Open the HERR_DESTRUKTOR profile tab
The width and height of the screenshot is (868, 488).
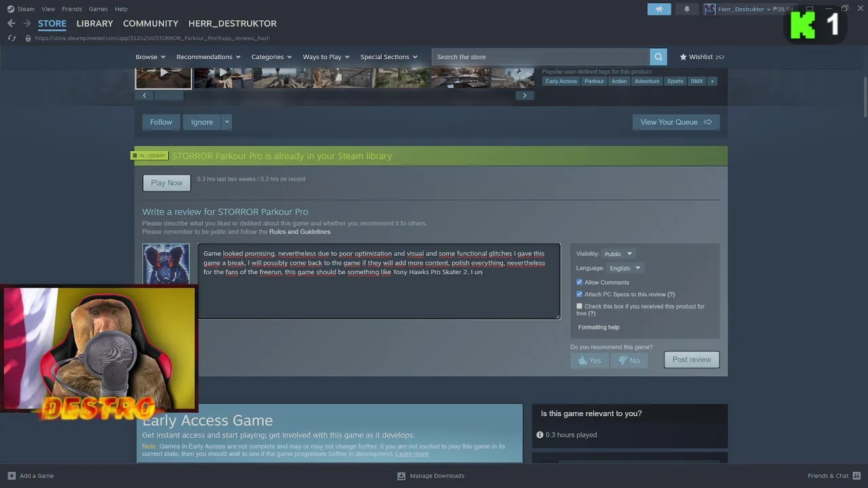pos(233,23)
